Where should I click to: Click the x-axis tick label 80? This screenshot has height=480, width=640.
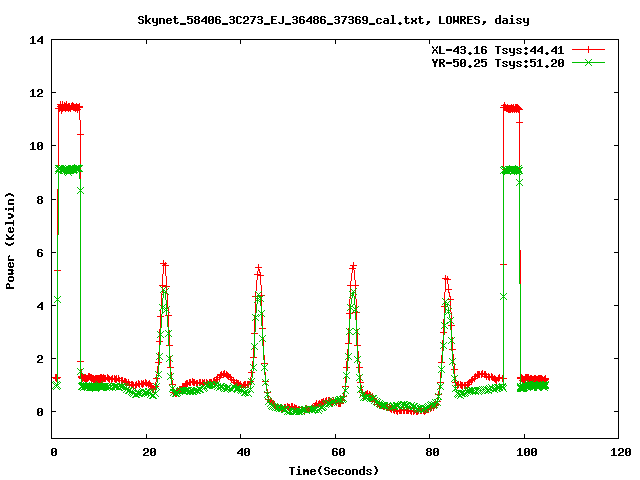(432, 452)
